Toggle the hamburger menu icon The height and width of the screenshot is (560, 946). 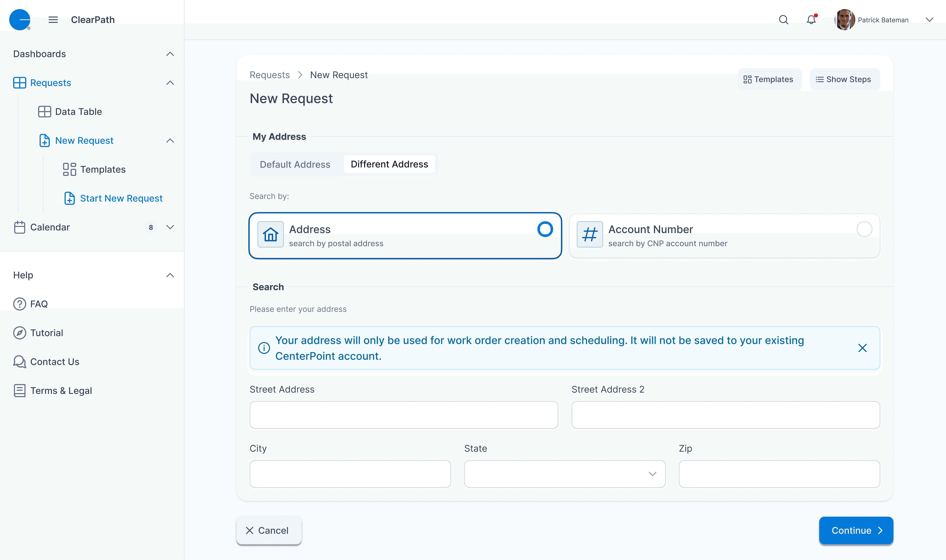tap(53, 20)
